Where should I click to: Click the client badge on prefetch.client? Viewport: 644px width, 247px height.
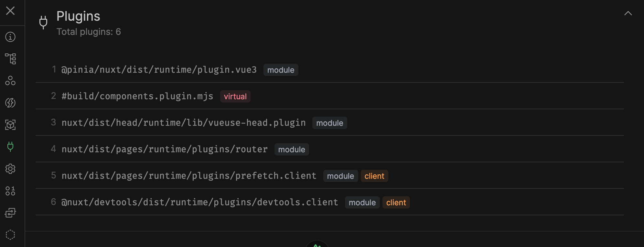[x=374, y=176]
